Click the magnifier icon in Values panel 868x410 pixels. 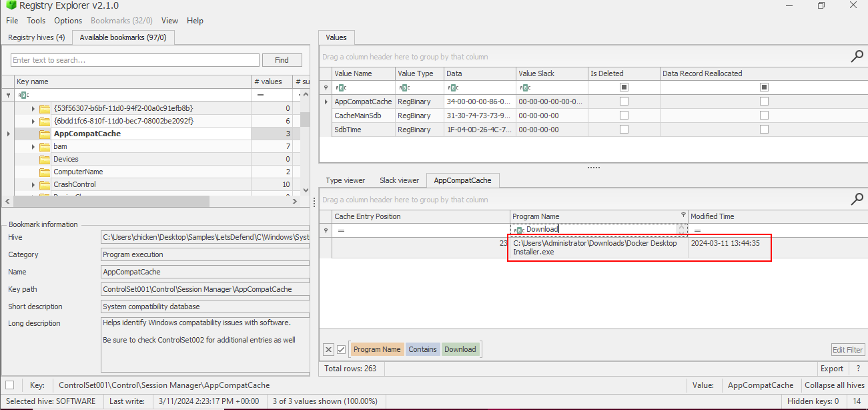857,57
